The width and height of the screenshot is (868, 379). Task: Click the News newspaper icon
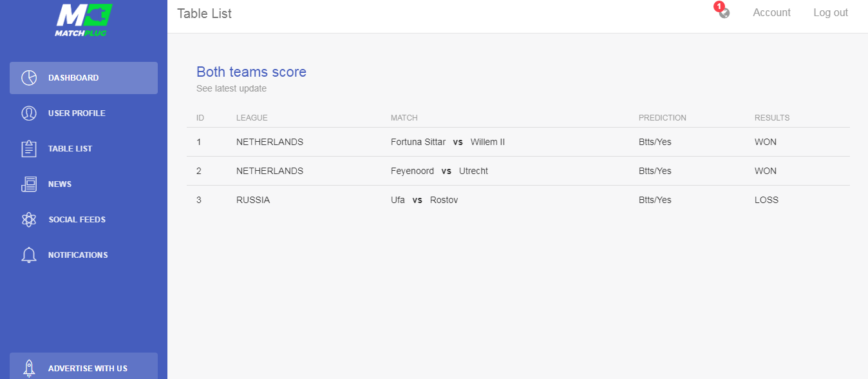click(29, 184)
